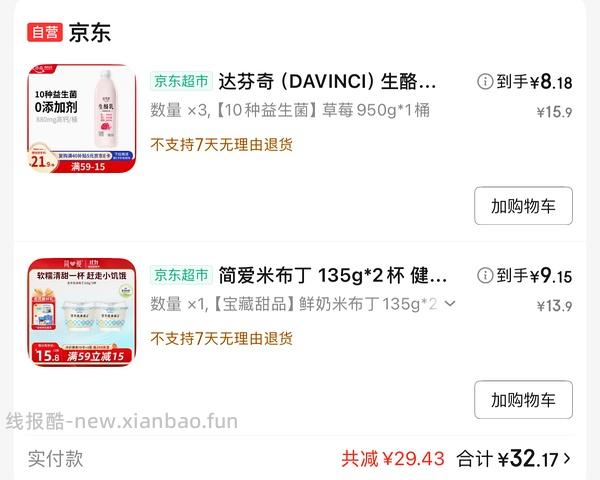The width and height of the screenshot is (600, 480).
Task: Tap the 实付款 label
Action: [x=55, y=459]
